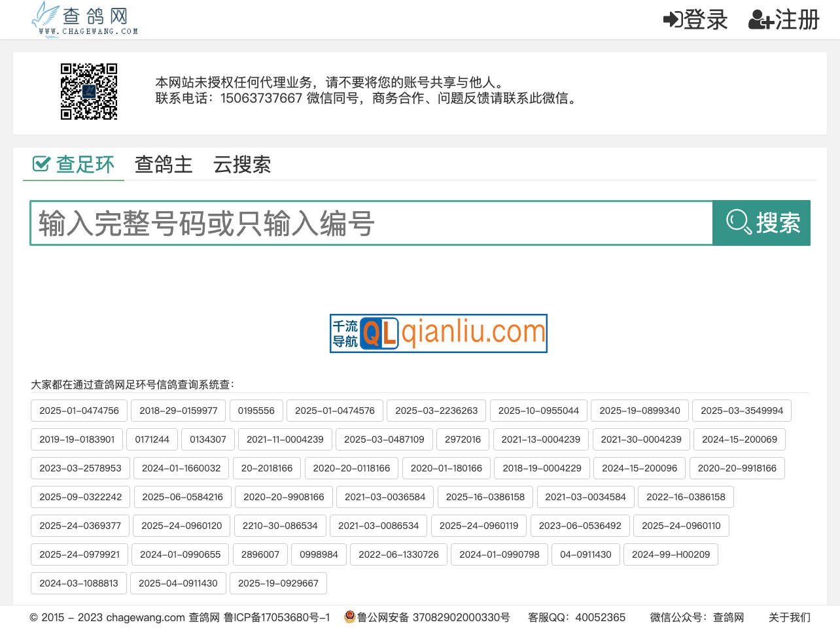Select tag 2025-19-0929667
Screen dimensions: 840x629
pos(278,583)
